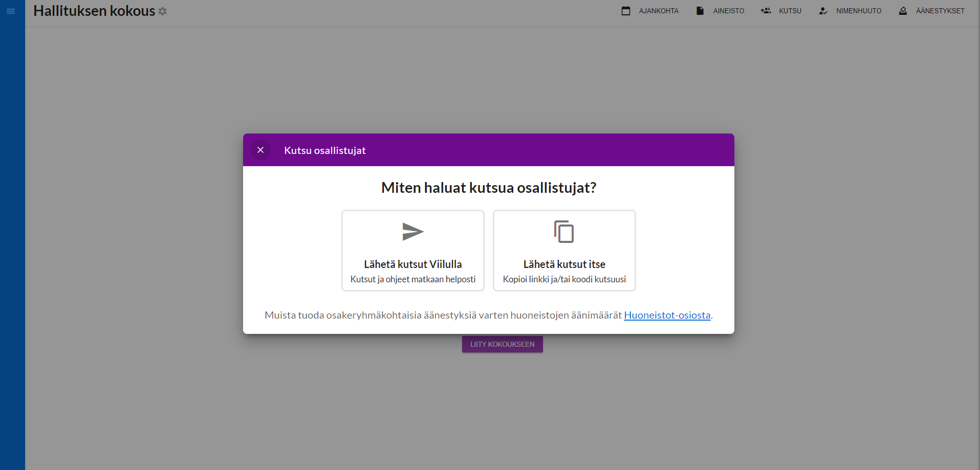Click the person-check icon for Nimenhuuto
Screen dimensions: 980x470
coord(823,11)
